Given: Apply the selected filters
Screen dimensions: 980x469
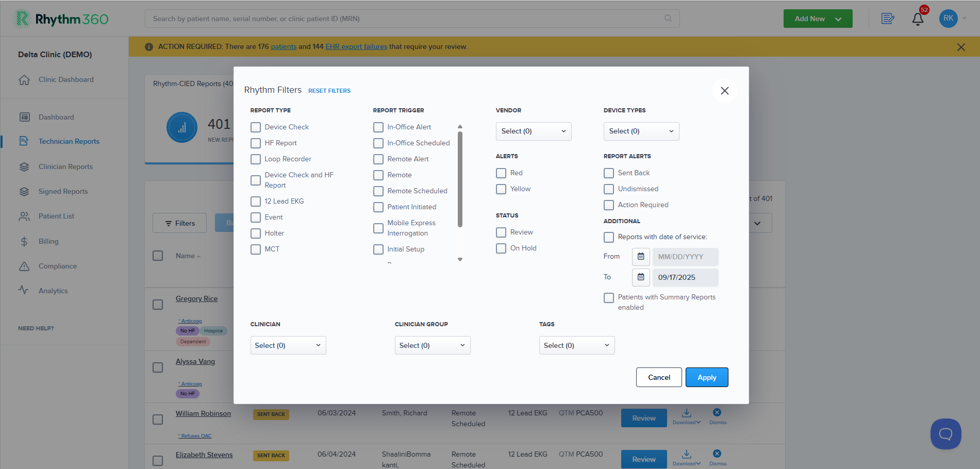Looking at the screenshot, I should [707, 377].
